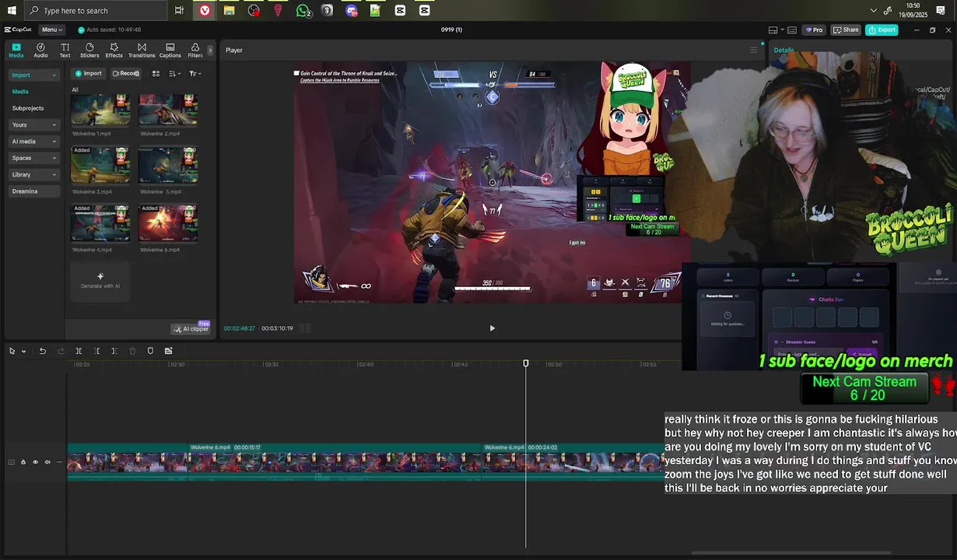Expand the Library section
The height and width of the screenshot is (560, 957).
33,174
